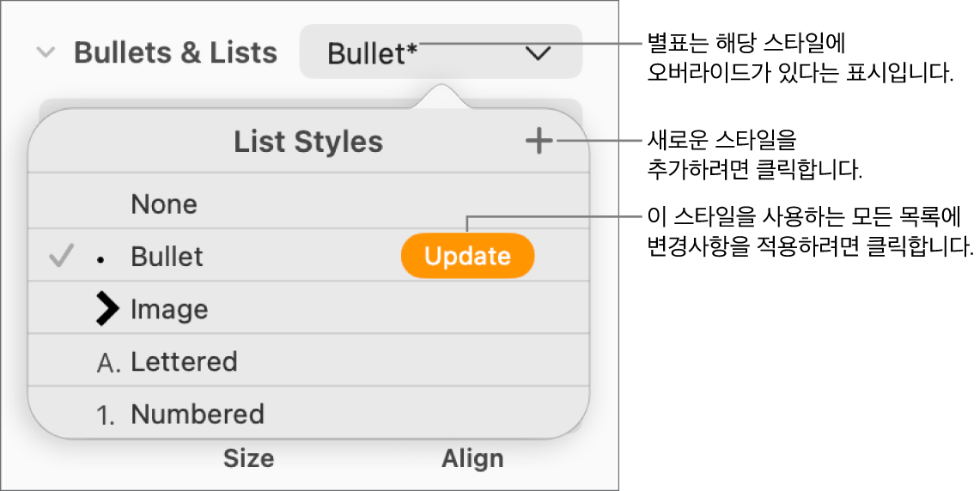Click the '1.' numbered list icon
980x491 pixels.
(108, 415)
